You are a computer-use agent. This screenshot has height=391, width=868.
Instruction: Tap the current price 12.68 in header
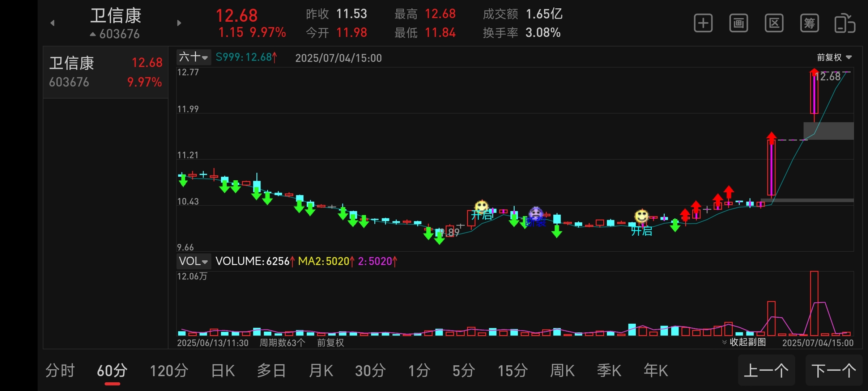click(237, 16)
